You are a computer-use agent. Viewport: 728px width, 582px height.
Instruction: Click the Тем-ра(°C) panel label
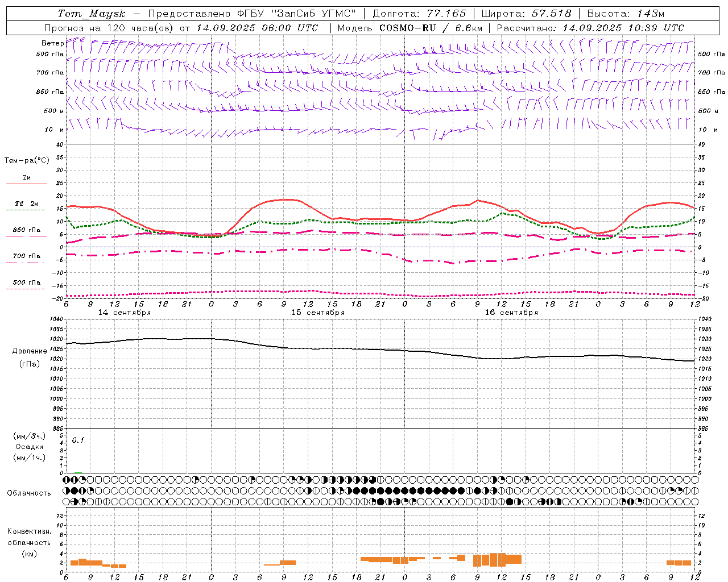tap(27, 161)
